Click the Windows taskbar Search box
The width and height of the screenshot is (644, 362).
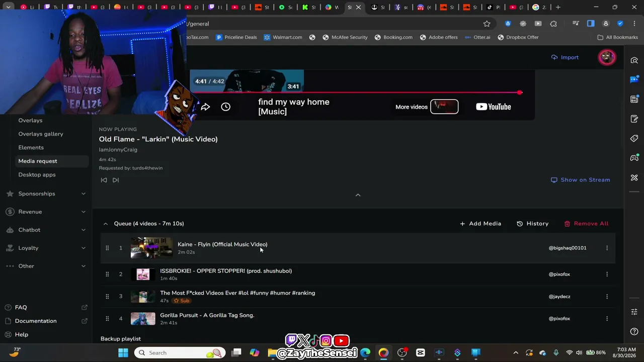[x=180, y=353]
